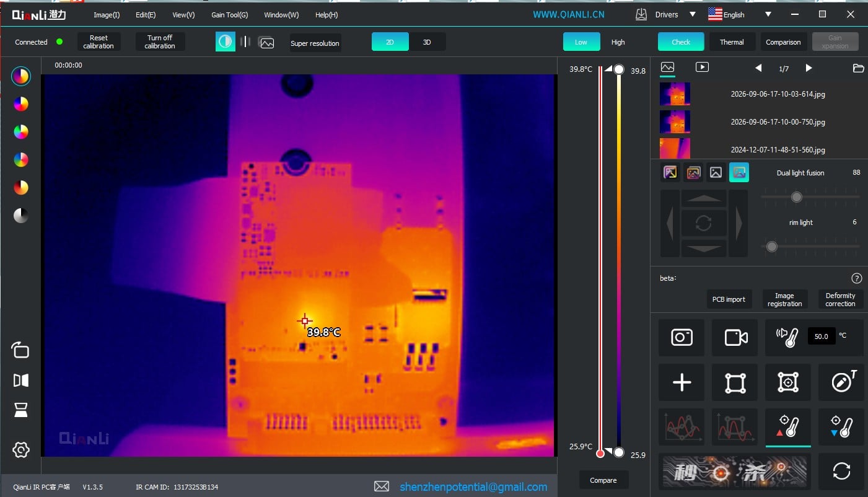Click the rotate view icon in sidebar
This screenshot has width=868, height=497.
click(20, 350)
